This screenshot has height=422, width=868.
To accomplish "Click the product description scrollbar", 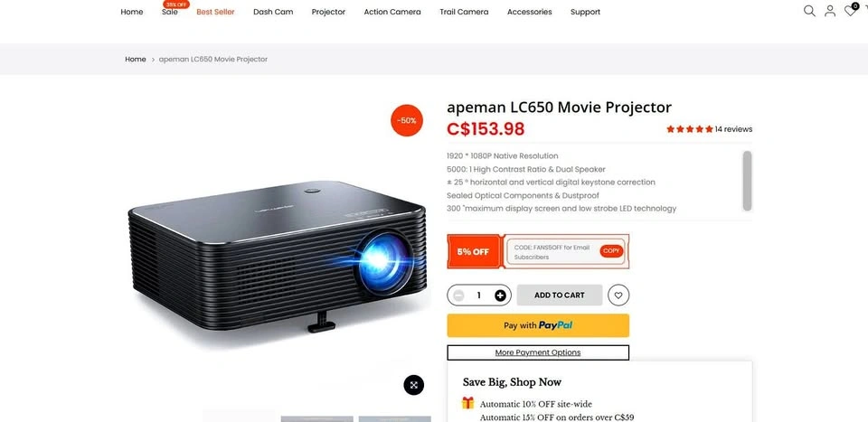I will pyautogui.click(x=748, y=181).
